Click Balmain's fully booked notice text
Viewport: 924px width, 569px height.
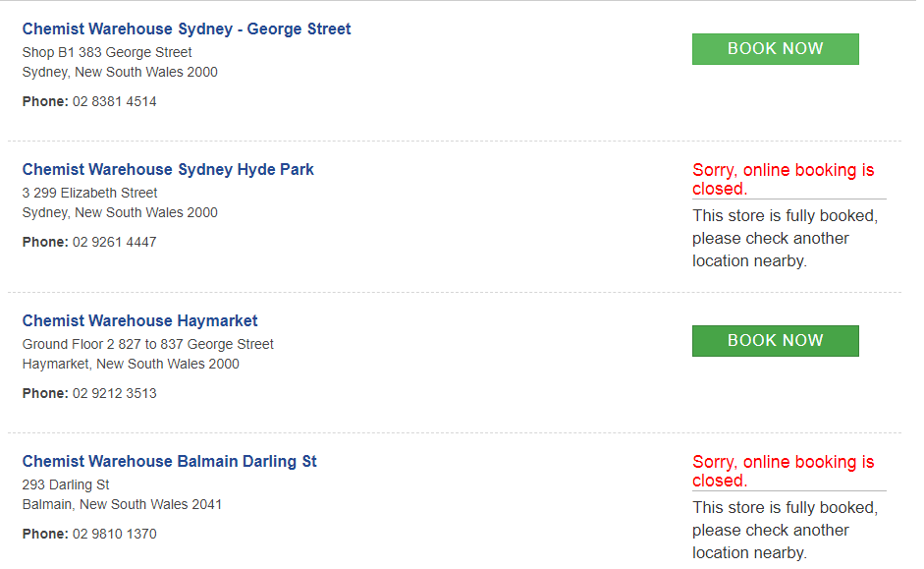tap(785, 531)
